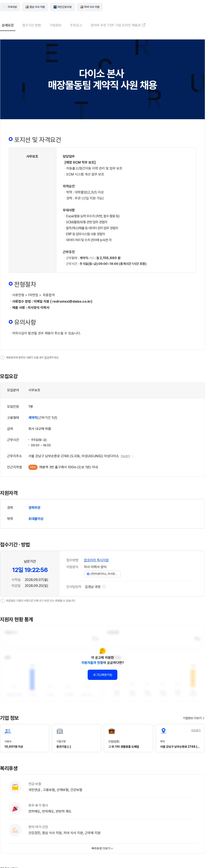205x868 pixels.
Task: Open 잡아바 추천 TOP 기업 온라인 채용관 link
Action: click(x=118, y=25)
